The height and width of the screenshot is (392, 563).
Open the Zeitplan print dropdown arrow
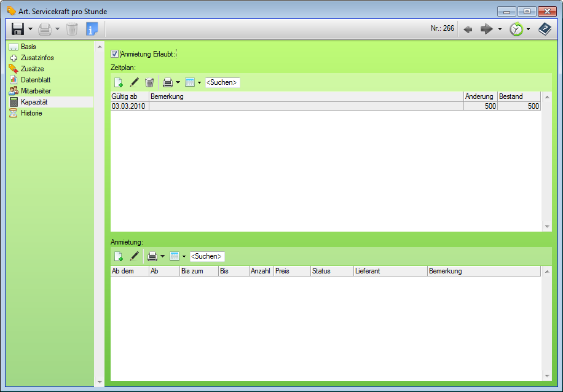click(178, 82)
